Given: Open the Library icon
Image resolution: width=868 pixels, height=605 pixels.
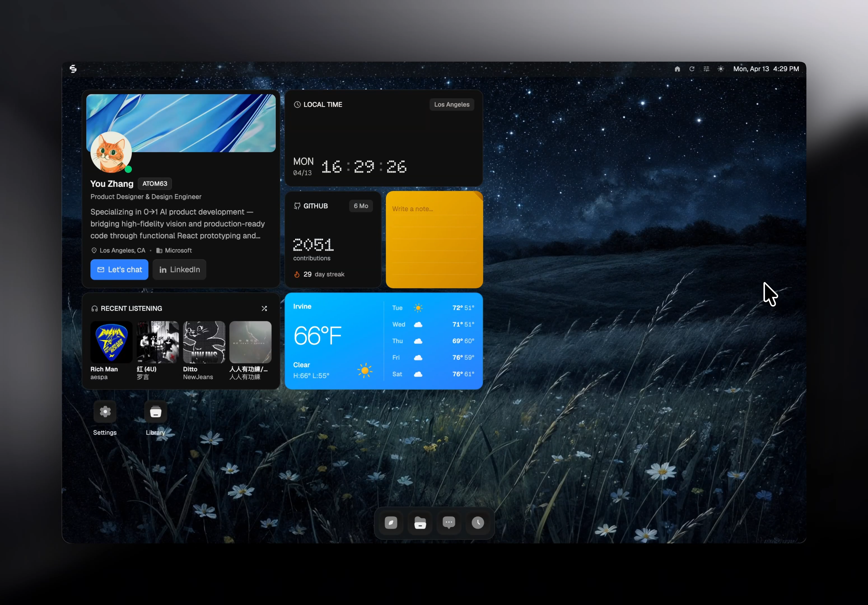Looking at the screenshot, I should tap(156, 412).
